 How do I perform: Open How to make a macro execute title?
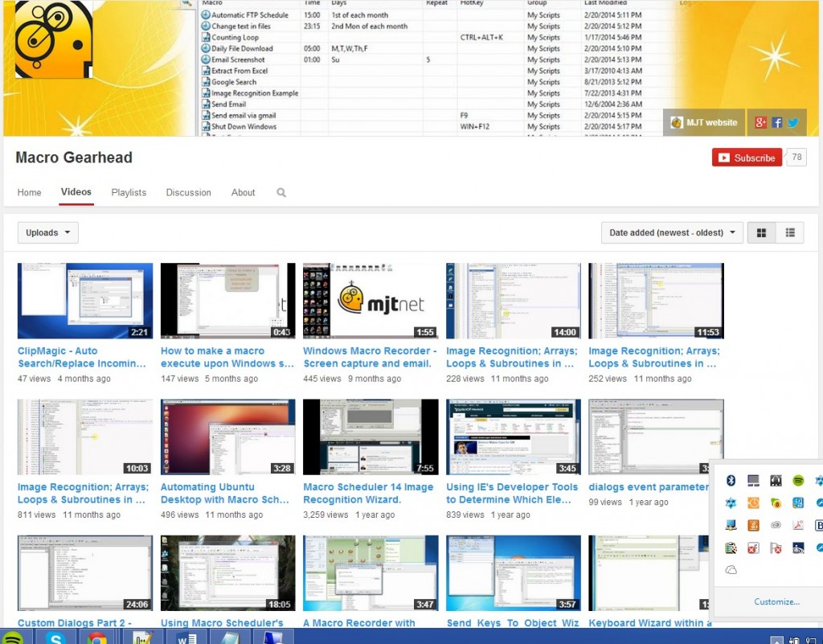coord(227,357)
